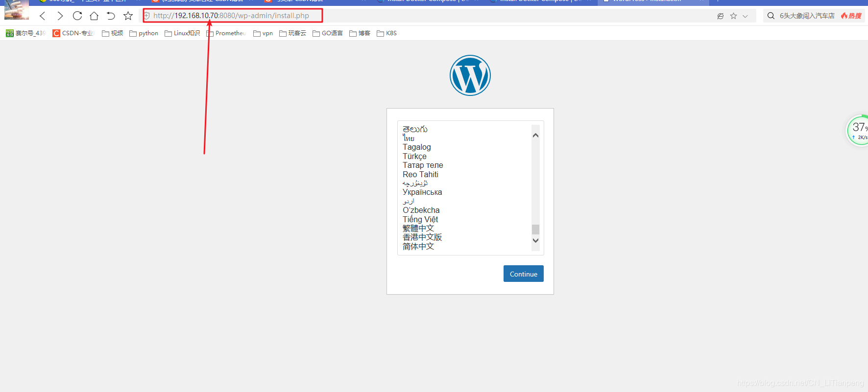Switch to the WordPress Installation tab
Screen dimensions: 868x392
click(653, 2)
